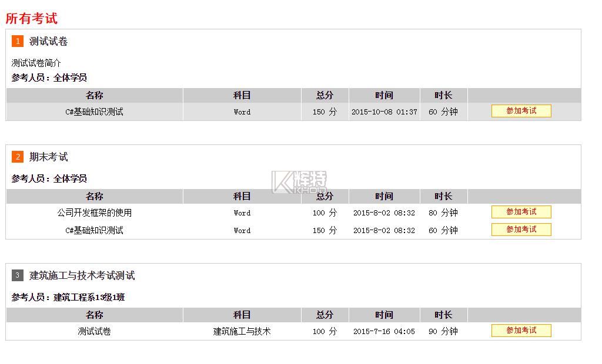The width and height of the screenshot is (602, 364).
Task: Click the 参考人员：建筑工程系13级1班 line
Action: pyautogui.click(x=68, y=297)
